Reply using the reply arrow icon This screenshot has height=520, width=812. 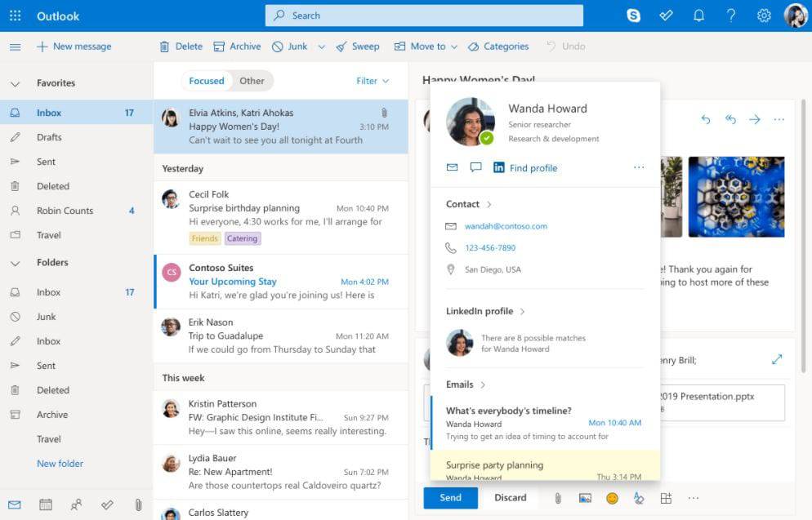(x=706, y=119)
